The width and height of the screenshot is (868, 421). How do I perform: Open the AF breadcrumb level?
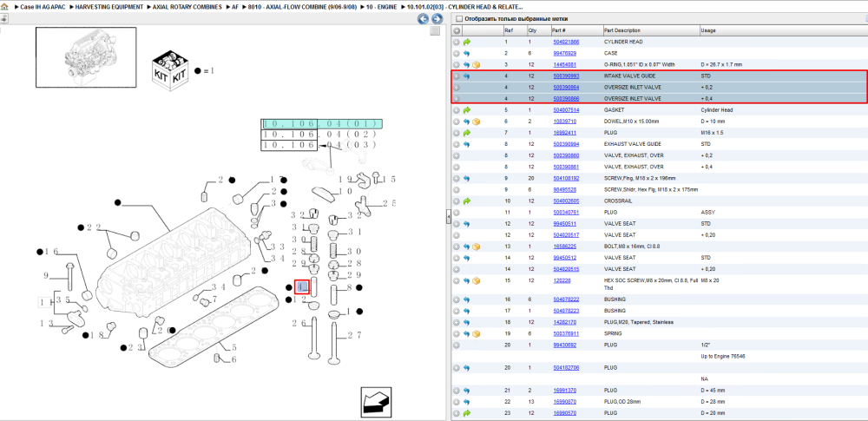(x=235, y=7)
